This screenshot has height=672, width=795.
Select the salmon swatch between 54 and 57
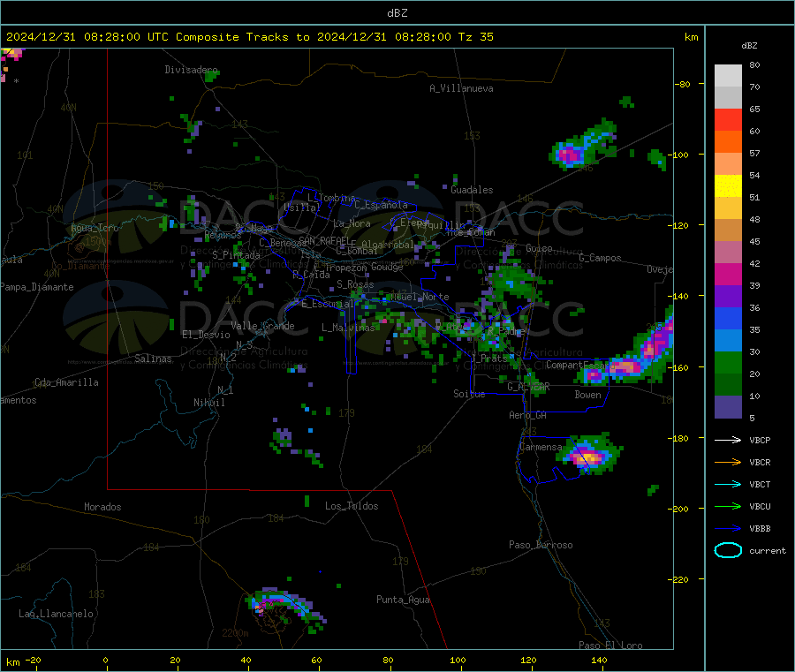point(728,163)
